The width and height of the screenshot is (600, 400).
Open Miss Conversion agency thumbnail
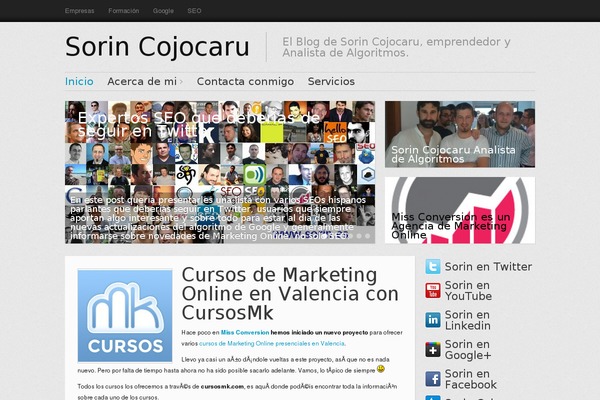click(460, 210)
